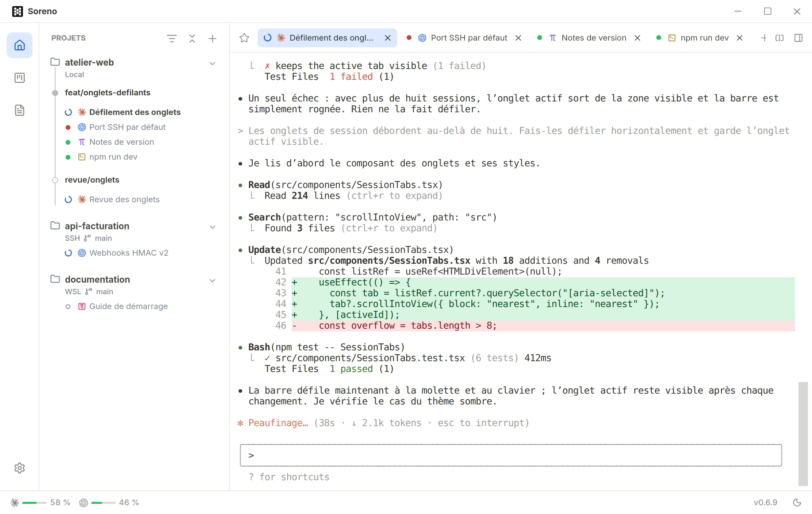Select the revue/onglets branch
Viewport: 812px width, 514px height.
[x=92, y=180]
